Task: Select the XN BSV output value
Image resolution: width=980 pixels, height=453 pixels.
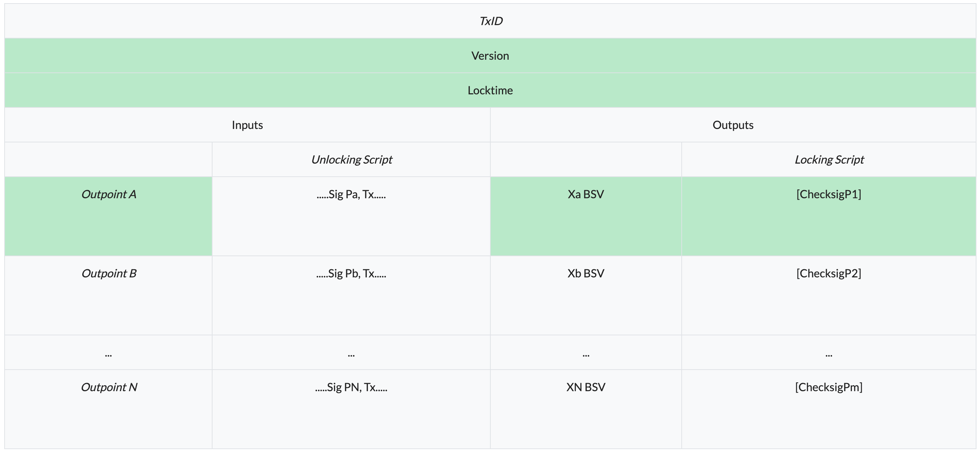Action: (x=585, y=387)
